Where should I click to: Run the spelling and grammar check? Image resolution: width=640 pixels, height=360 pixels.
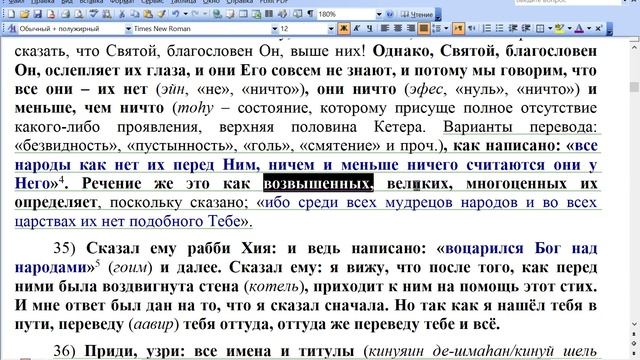(94, 14)
